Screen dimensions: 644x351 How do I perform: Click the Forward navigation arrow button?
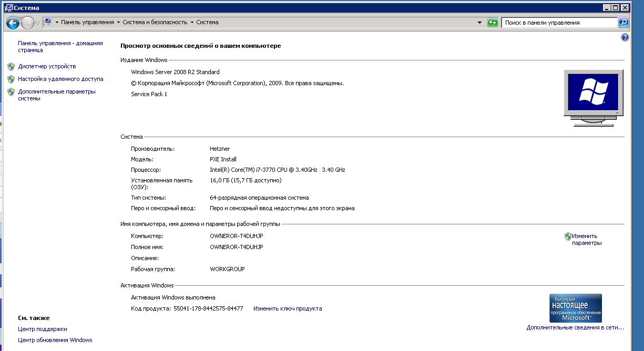[27, 23]
